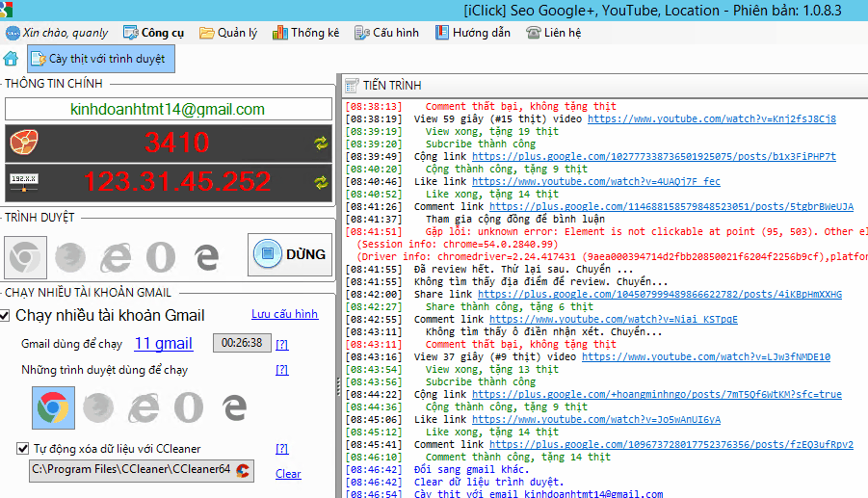Open Like link v=Jo5wAnUI6yA
868x498 pixels.
(596, 419)
